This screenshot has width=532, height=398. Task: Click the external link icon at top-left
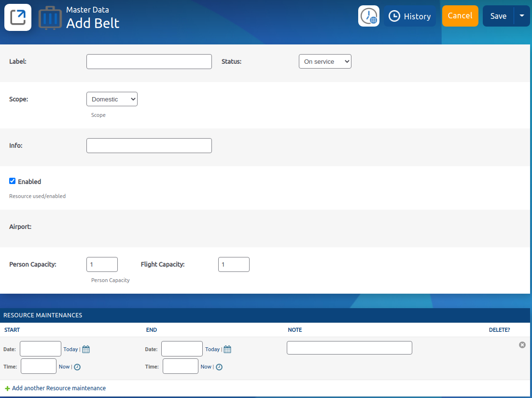18,17
